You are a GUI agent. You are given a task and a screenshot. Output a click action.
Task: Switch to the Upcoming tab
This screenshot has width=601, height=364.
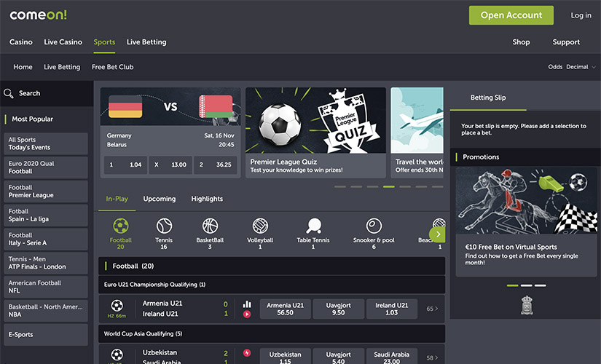tap(159, 199)
